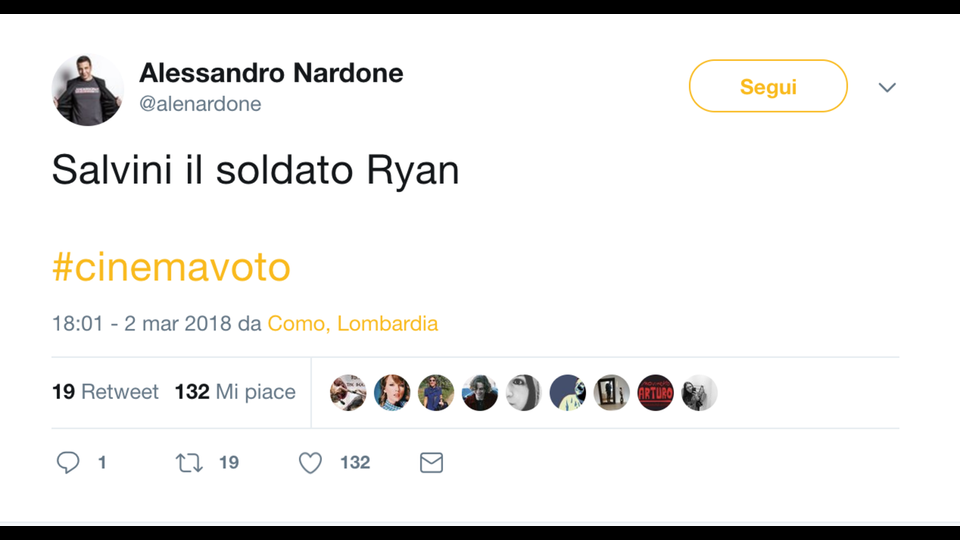Click the black-and-white eye close-up liker avatar
This screenshot has height=540, width=960.
point(524,393)
